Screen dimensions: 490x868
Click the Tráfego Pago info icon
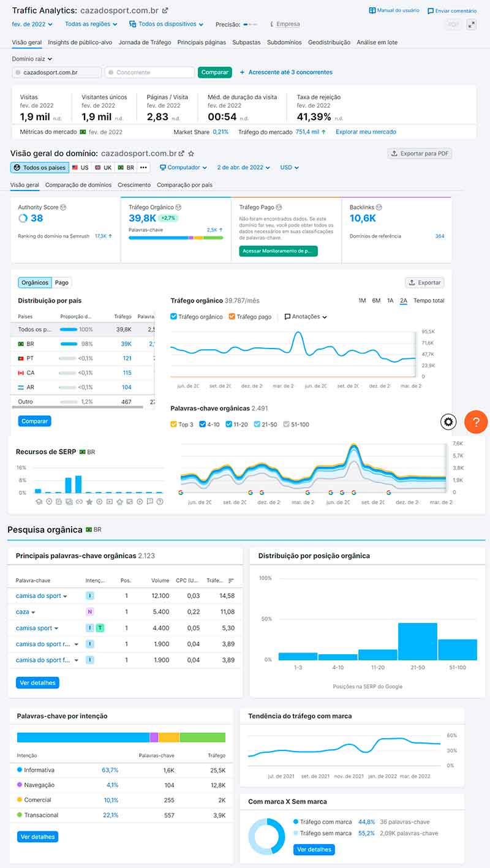tap(279, 208)
